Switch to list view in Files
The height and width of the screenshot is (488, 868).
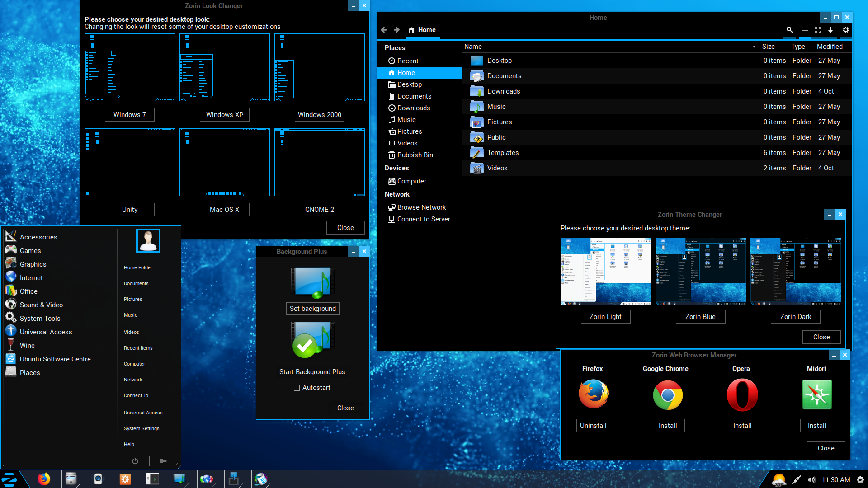[x=805, y=30]
